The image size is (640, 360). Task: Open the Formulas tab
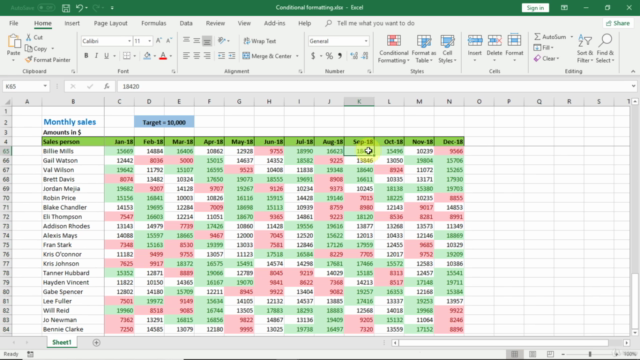pyautogui.click(x=153, y=23)
